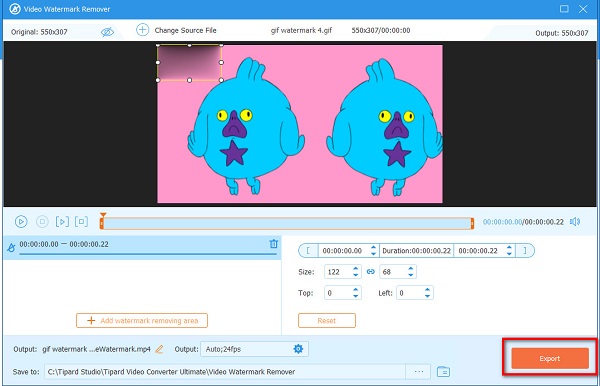Decrease Top value with down arrow

click(x=355, y=296)
